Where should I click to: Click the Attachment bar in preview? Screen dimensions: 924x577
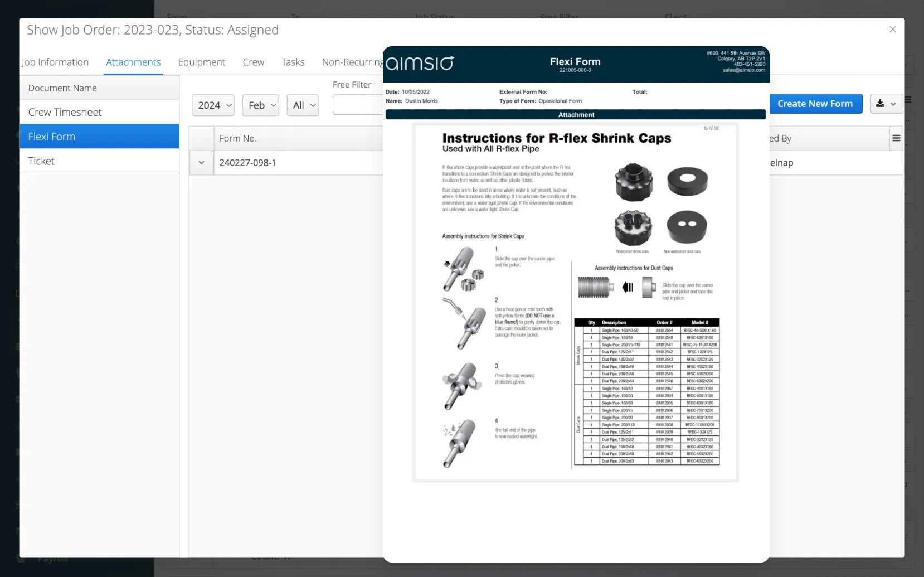576,114
